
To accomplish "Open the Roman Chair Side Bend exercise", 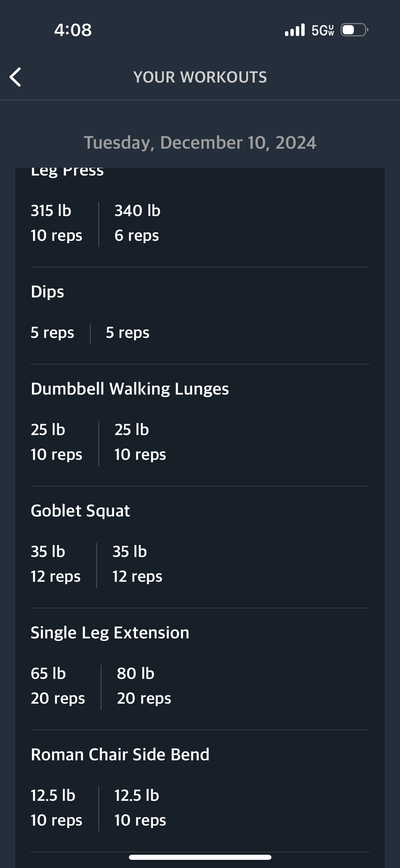I will [120, 755].
